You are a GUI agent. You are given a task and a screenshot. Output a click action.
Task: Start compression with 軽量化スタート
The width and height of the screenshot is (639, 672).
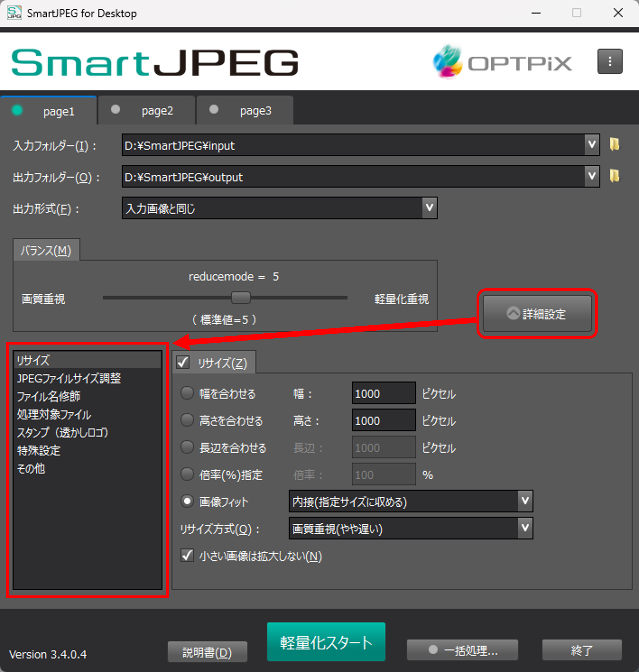tap(326, 642)
